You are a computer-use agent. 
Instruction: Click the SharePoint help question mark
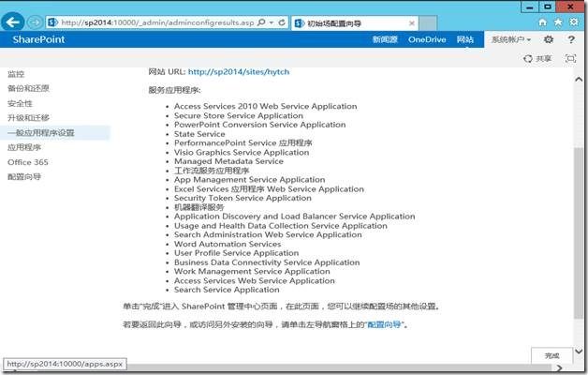coord(571,39)
